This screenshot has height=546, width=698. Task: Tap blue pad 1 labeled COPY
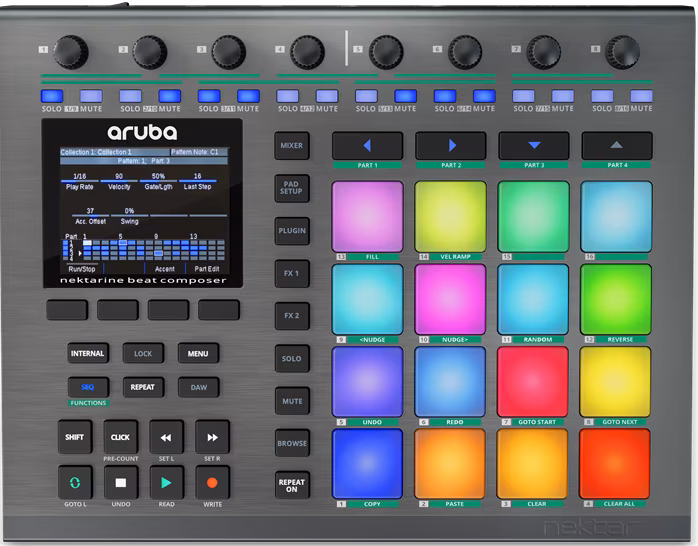coord(367,464)
